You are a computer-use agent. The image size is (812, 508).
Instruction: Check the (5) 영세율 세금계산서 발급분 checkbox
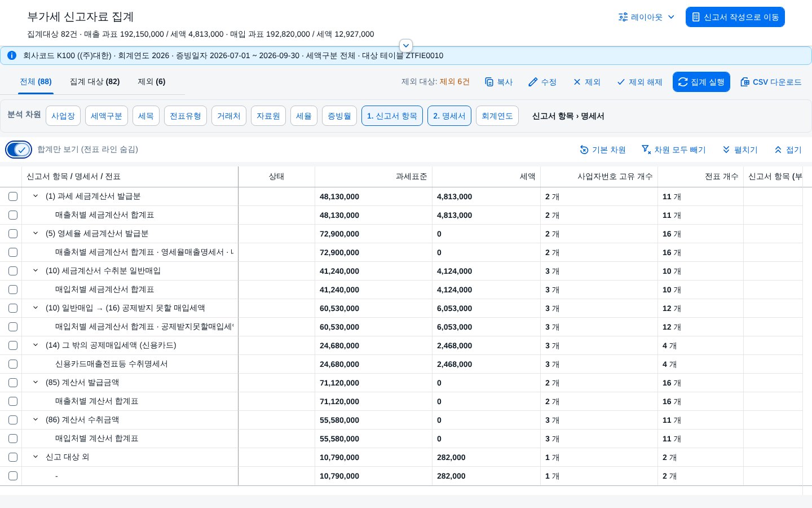coord(13,234)
